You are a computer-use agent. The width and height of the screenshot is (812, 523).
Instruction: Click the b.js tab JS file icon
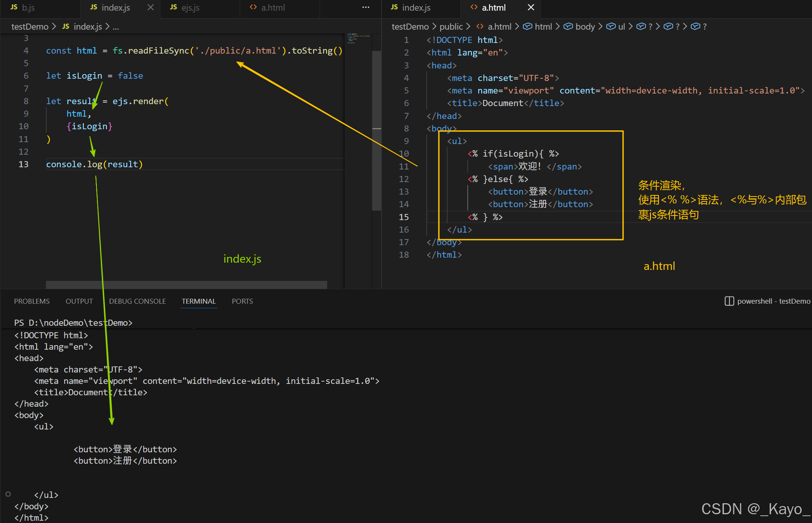(14, 7)
